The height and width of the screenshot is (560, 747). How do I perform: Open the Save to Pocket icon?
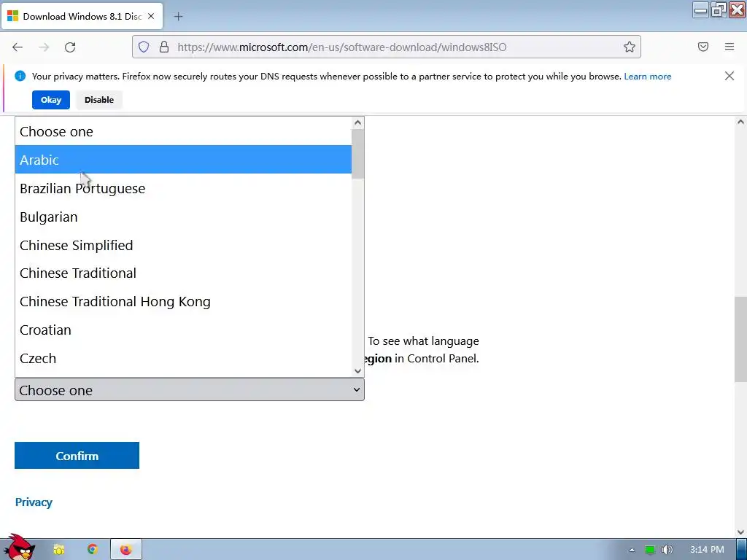(703, 47)
